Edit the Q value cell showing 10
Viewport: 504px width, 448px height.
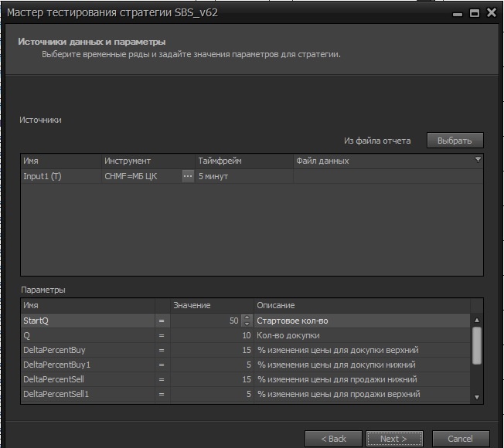click(212, 335)
